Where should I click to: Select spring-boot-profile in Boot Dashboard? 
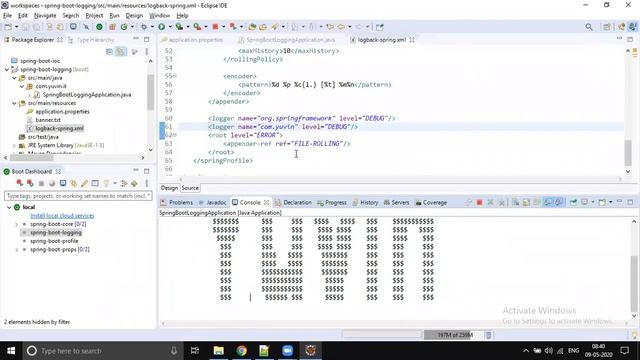tap(54, 241)
